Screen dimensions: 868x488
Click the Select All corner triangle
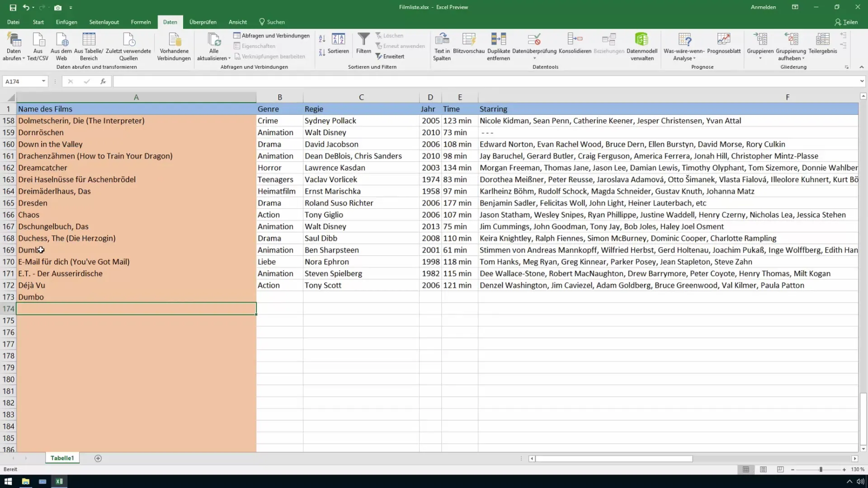(x=11, y=97)
